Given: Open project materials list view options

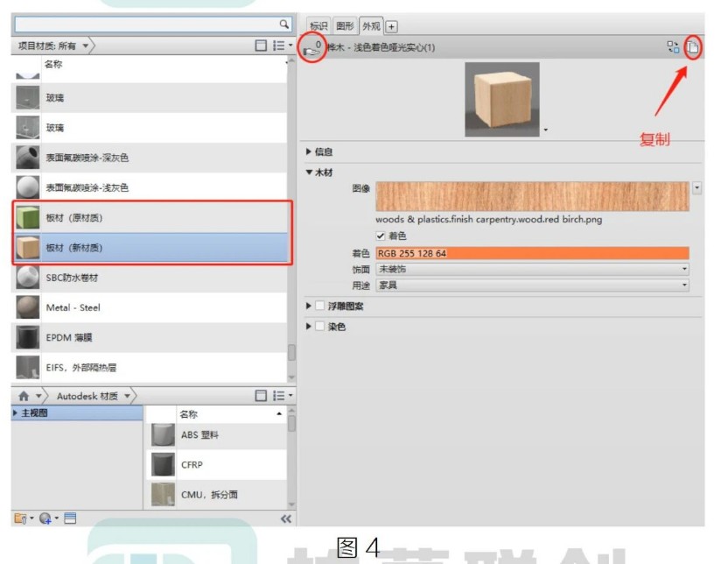Looking at the screenshot, I should tap(283, 45).
